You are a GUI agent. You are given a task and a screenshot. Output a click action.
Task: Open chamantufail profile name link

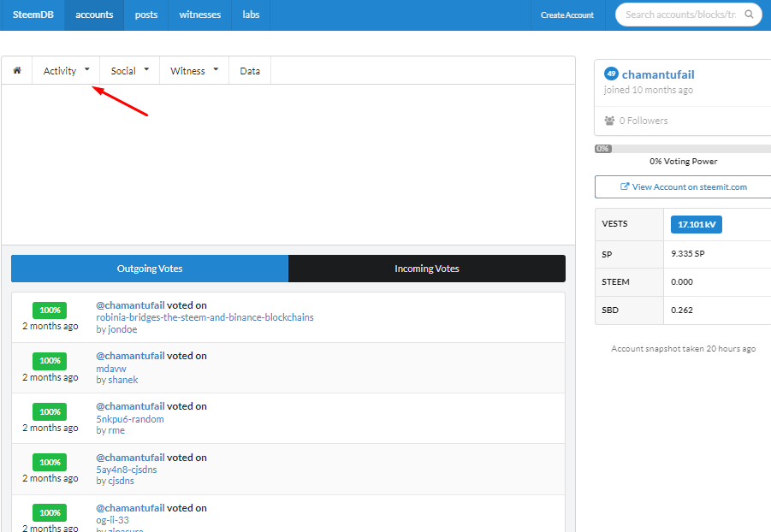click(658, 74)
